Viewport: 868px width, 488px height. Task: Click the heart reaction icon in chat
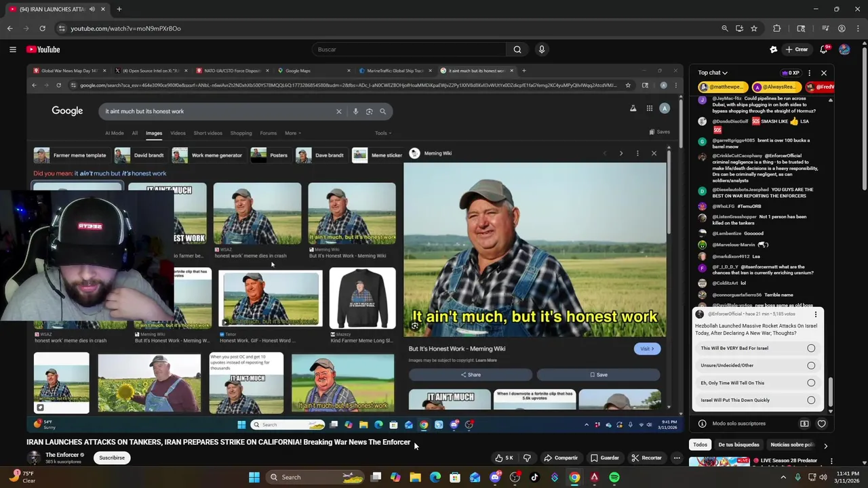point(821,424)
